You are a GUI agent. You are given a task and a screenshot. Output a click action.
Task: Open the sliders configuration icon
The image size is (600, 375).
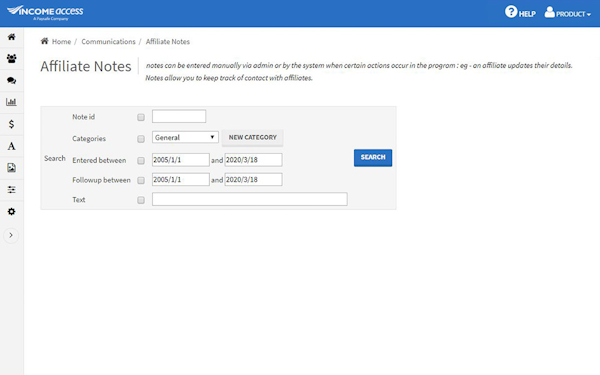click(x=11, y=190)
